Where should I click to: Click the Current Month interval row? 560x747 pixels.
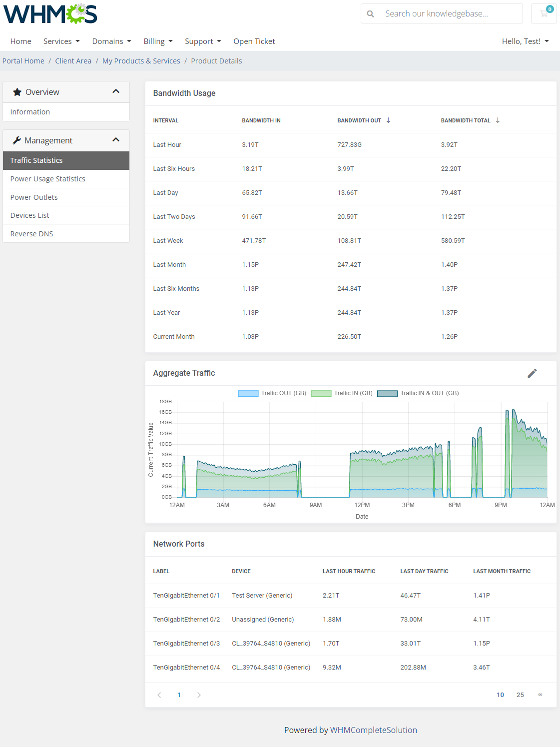click(351, 337)
